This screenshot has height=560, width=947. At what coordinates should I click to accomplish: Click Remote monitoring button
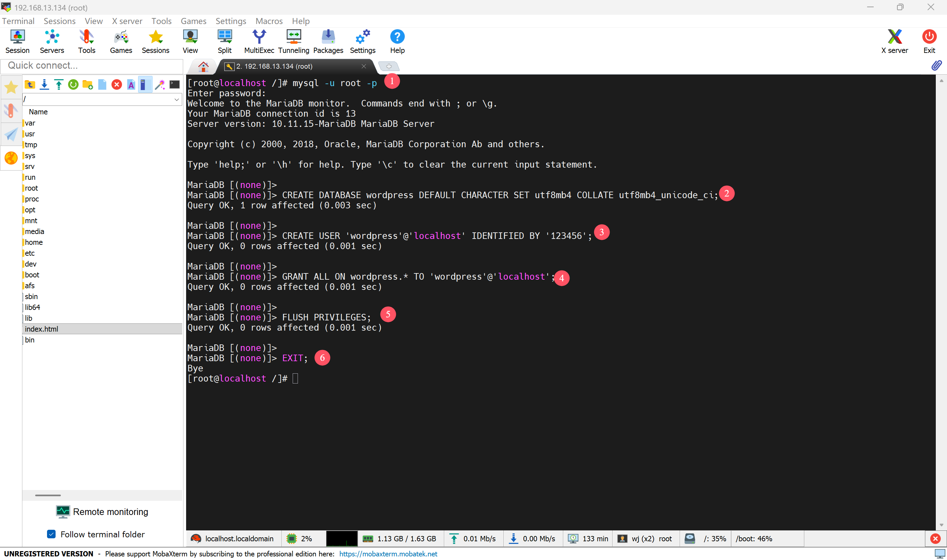tap(102, 512)
